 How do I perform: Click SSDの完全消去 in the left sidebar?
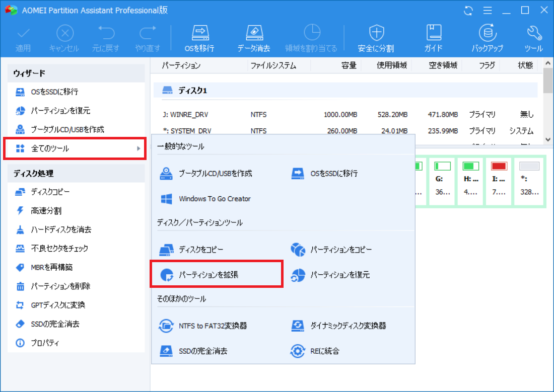76,324
